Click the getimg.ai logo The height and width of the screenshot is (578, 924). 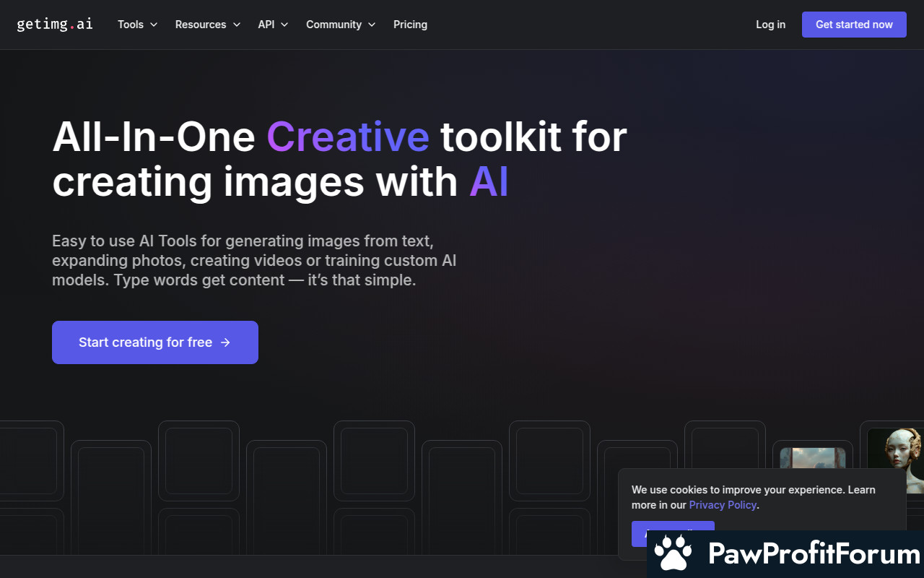(x=55, y=24)
